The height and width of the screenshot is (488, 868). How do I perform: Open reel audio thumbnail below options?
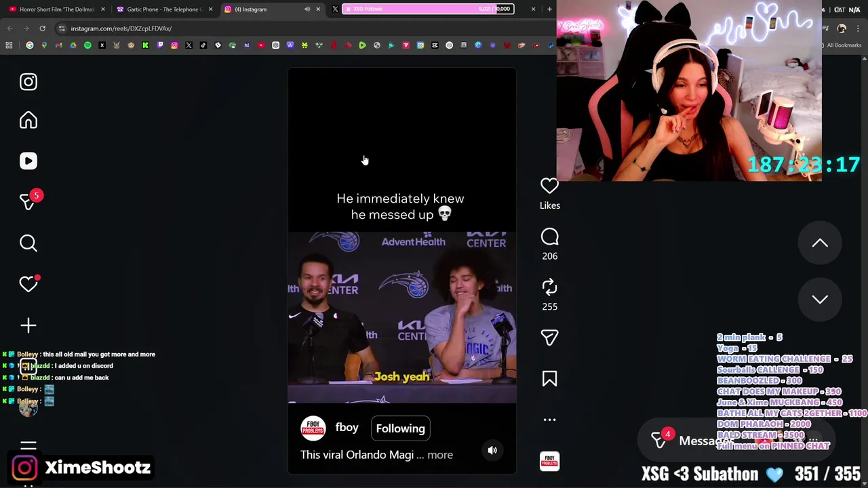(x=549, y=461)
